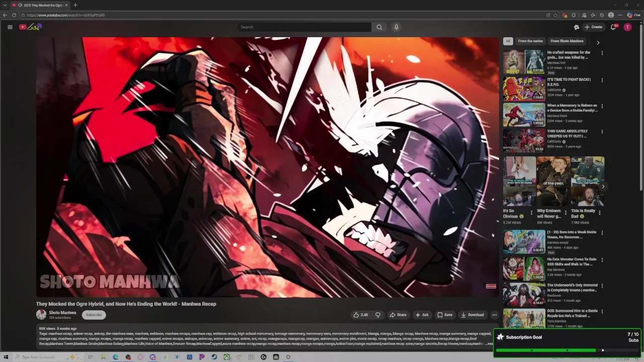Screen dimensions: 644x362
Task: Select "From the series" chip
Action: [530, 41]
